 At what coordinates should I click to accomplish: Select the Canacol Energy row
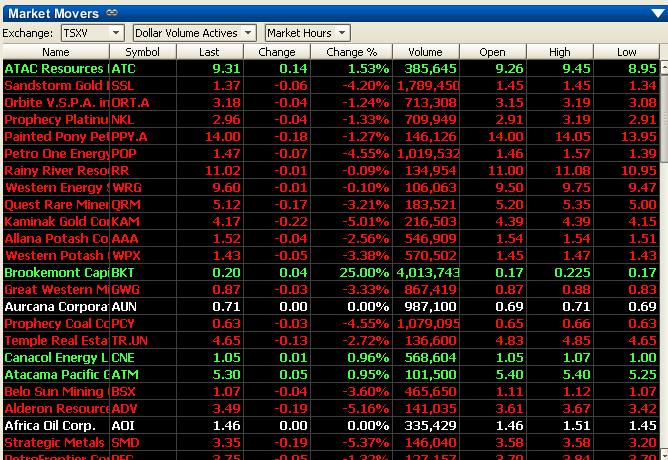click(x=56, y=357)
